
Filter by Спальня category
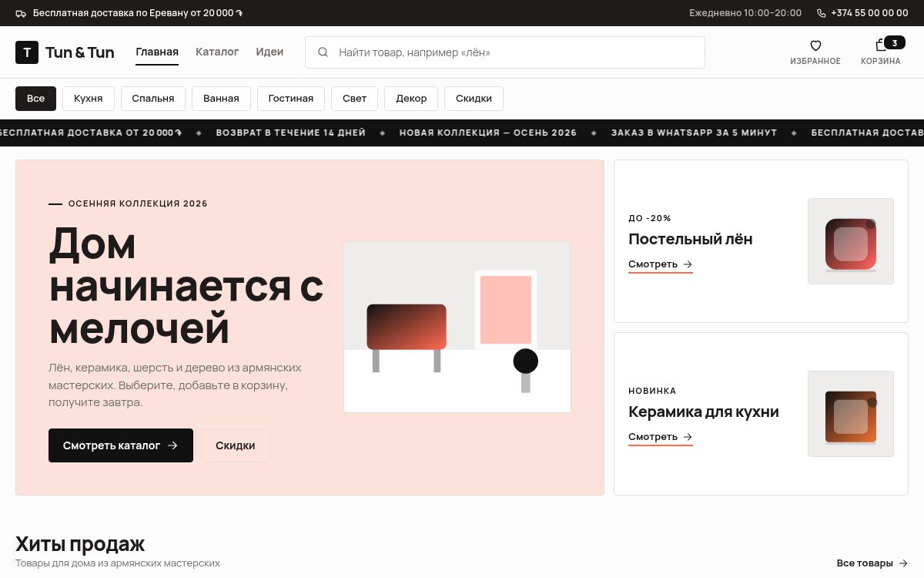(153, 99)
